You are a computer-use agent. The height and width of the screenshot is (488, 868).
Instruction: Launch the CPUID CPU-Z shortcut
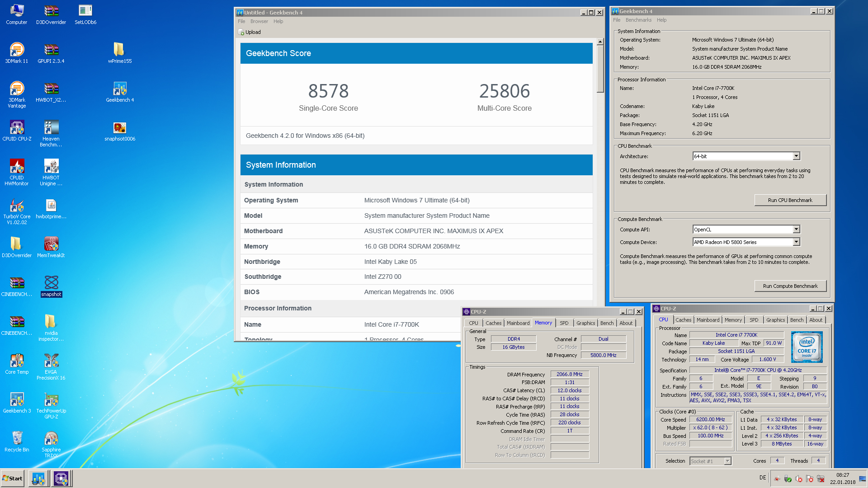(x=17, y=130)
